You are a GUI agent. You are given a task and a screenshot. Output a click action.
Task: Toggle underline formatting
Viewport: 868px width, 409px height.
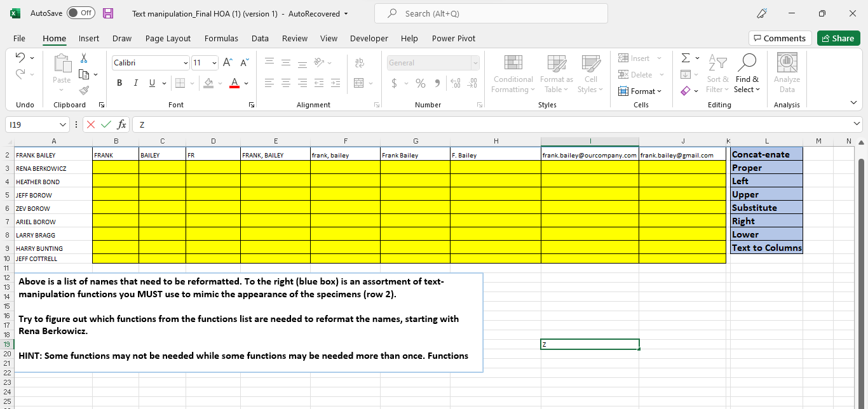coord(153,83)
